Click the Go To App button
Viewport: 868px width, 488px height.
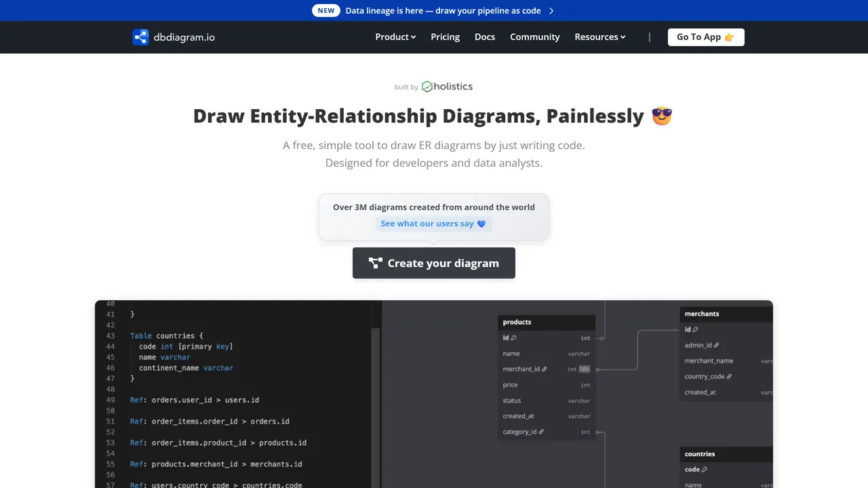[706, 37]
